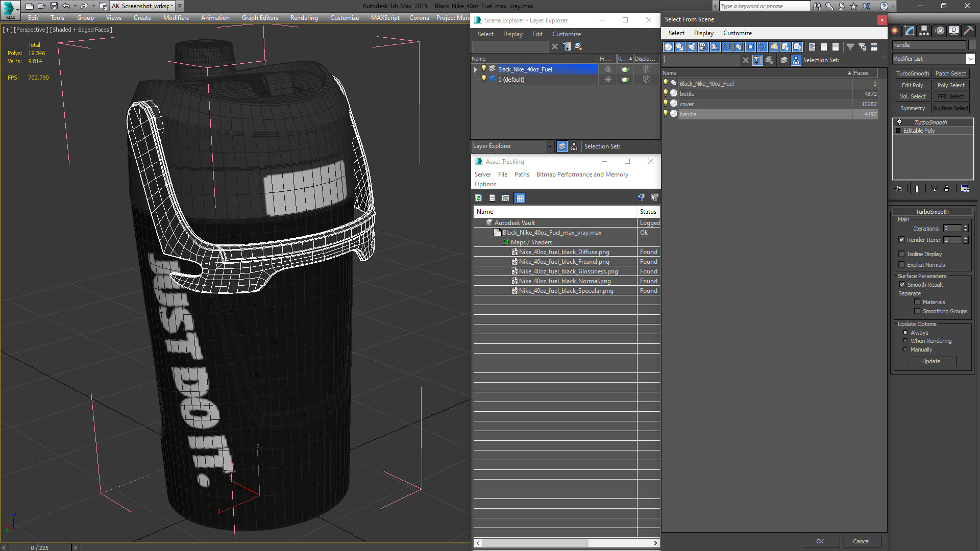
Task: Toggle lightbulb visibility of Black_Nike_40oz_Fuel layer
Action: [x=484, y=69]
